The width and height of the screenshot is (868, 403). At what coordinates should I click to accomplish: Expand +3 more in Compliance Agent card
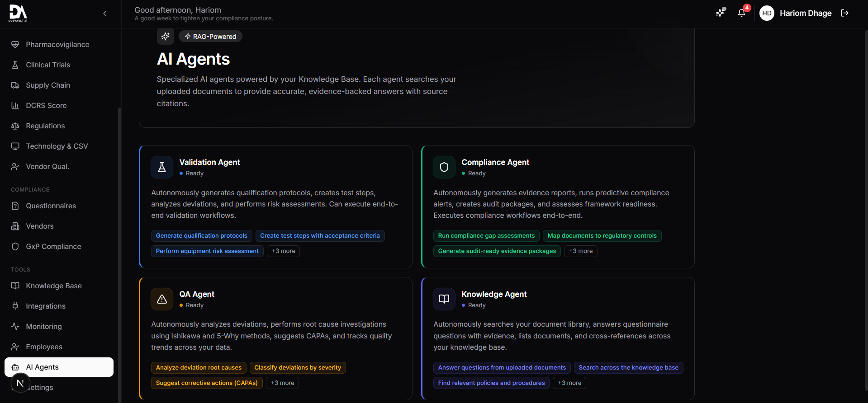click(x=580, y=251)
